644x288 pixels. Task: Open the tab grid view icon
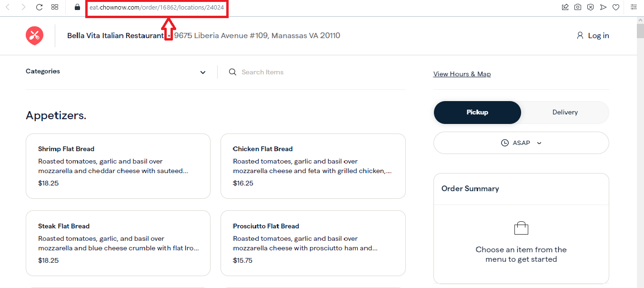click(x=55, y=7)
